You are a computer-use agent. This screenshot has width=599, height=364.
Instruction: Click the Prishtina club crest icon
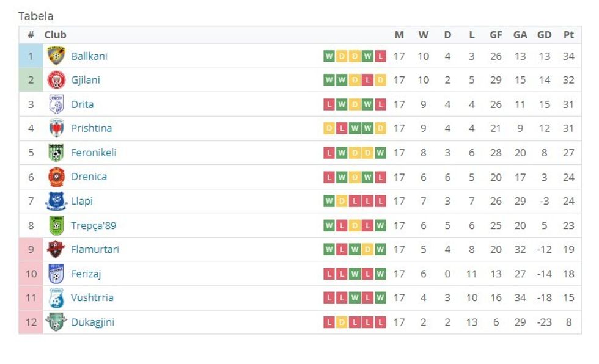pos(56,128)
